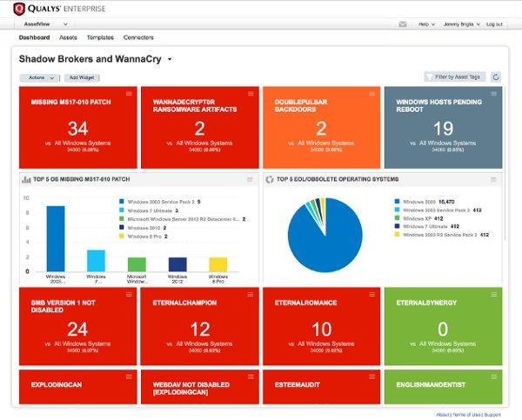Switch to the Assets tab
Screen dimensions: 522x420
[x=68, y=38]
